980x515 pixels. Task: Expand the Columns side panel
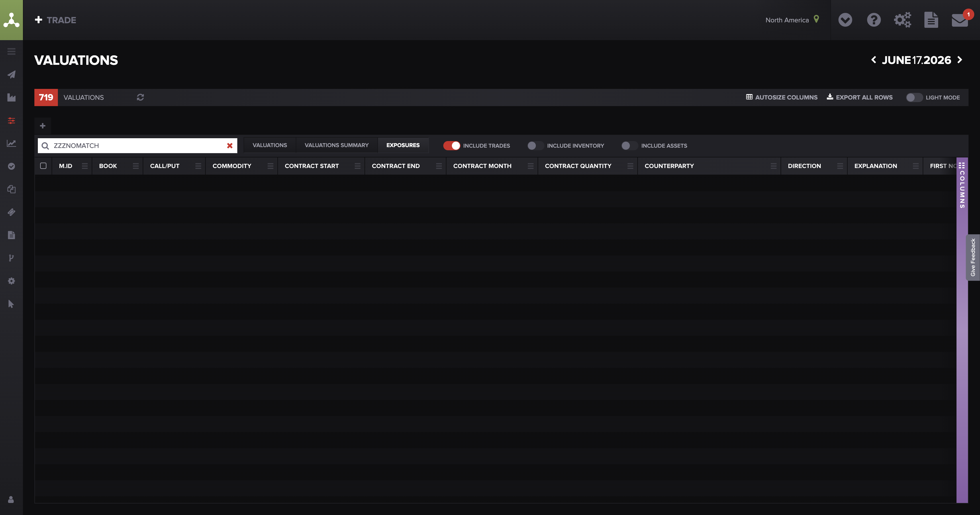962,185
